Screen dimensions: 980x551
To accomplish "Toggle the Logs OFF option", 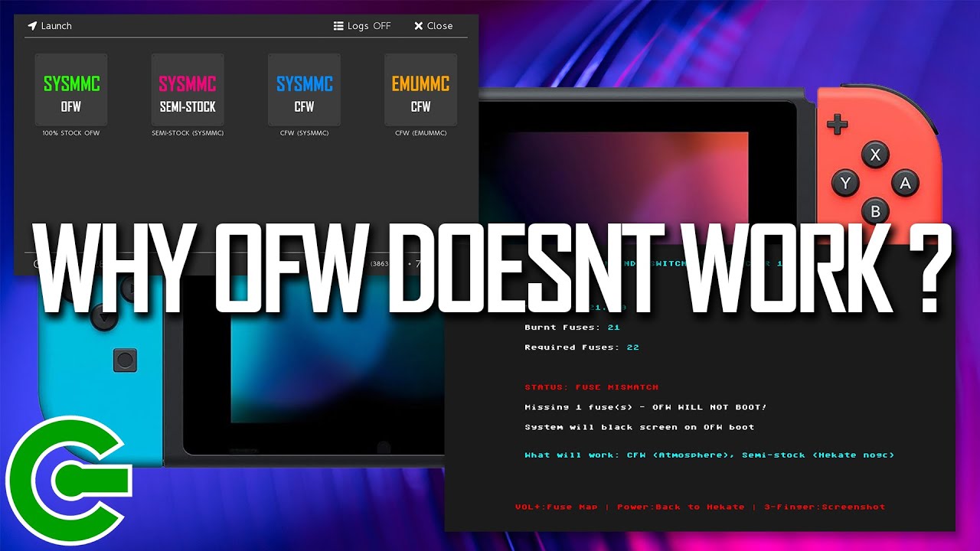I will (x=362, y=26).
